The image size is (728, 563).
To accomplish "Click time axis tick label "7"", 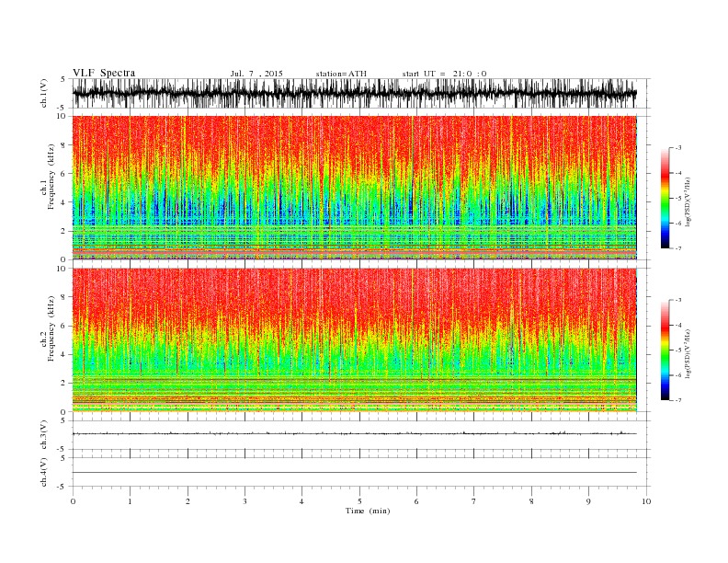I will 474,501.
